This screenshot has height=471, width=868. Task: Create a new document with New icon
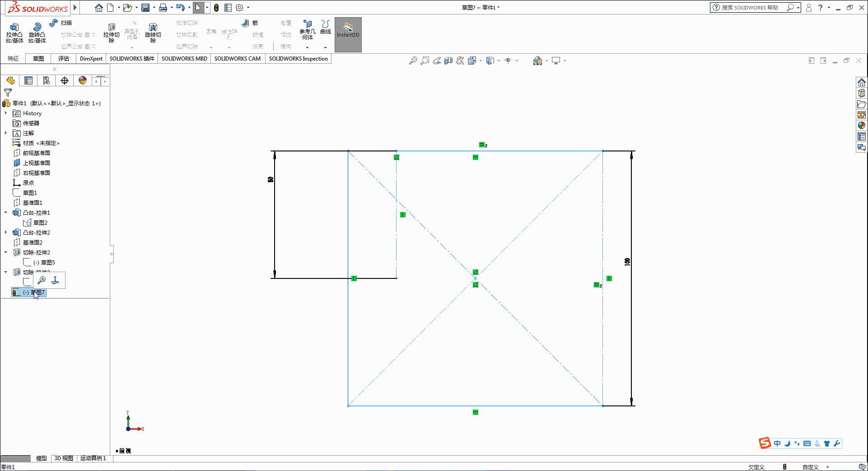(x=110, y=8)
